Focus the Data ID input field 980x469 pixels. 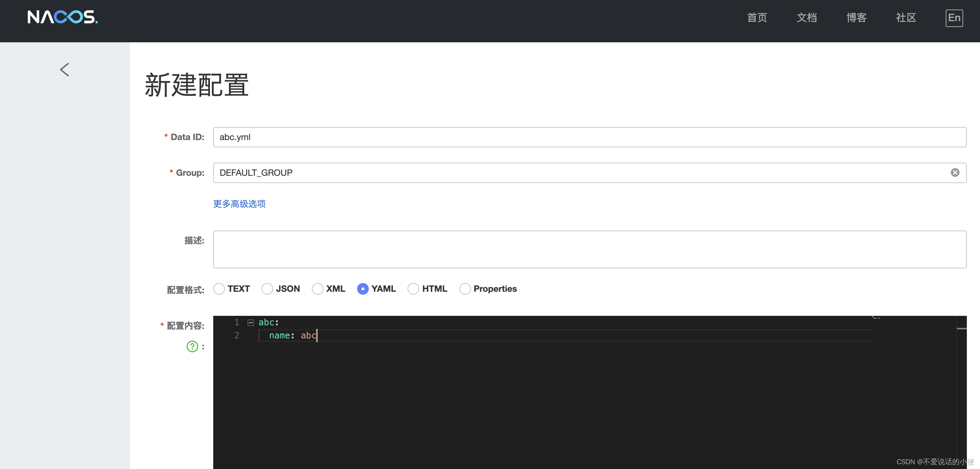point(589,137)
